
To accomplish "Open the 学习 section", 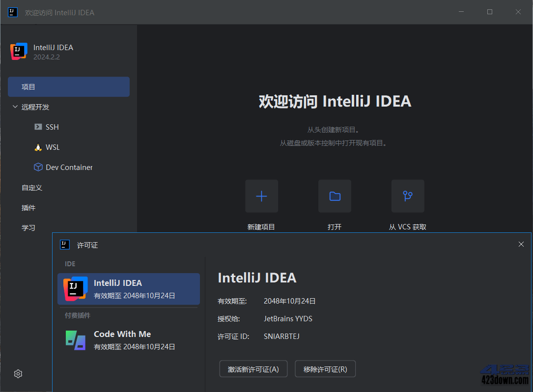I will [28, 227].
